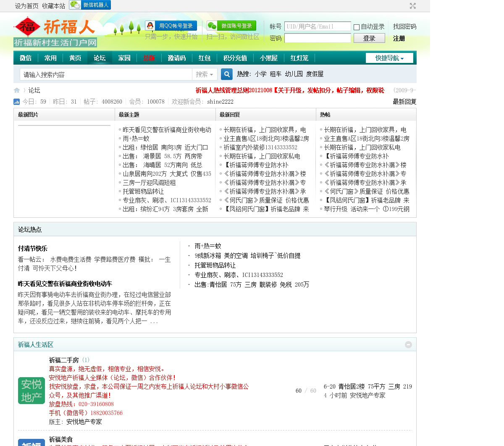The width and height of the screenshot is (504, 446).
Task: Click the blue magnifier search icon
Action: [x=227, y=74]
